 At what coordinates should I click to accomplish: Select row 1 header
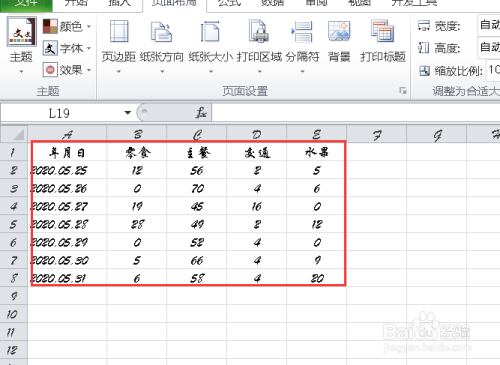pos(14,152)
